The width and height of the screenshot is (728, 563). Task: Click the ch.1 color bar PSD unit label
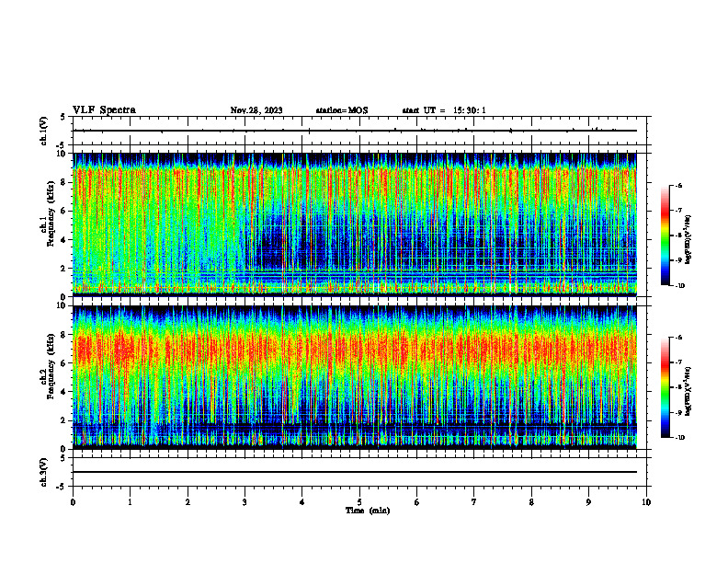tap(688, 240)
